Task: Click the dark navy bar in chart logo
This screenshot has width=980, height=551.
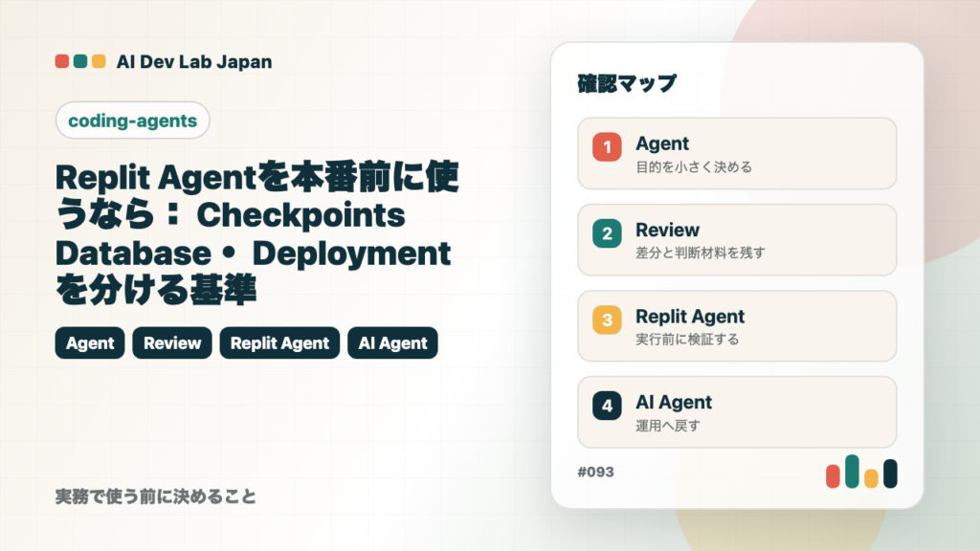Action: [x=890, y=474]
